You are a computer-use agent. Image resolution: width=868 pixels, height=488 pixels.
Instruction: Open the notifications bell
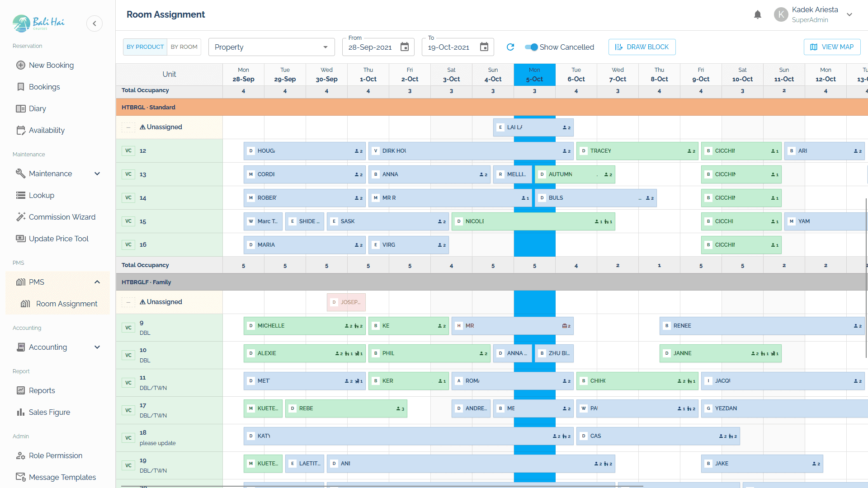pyautogui.click(x=758, y=14)
